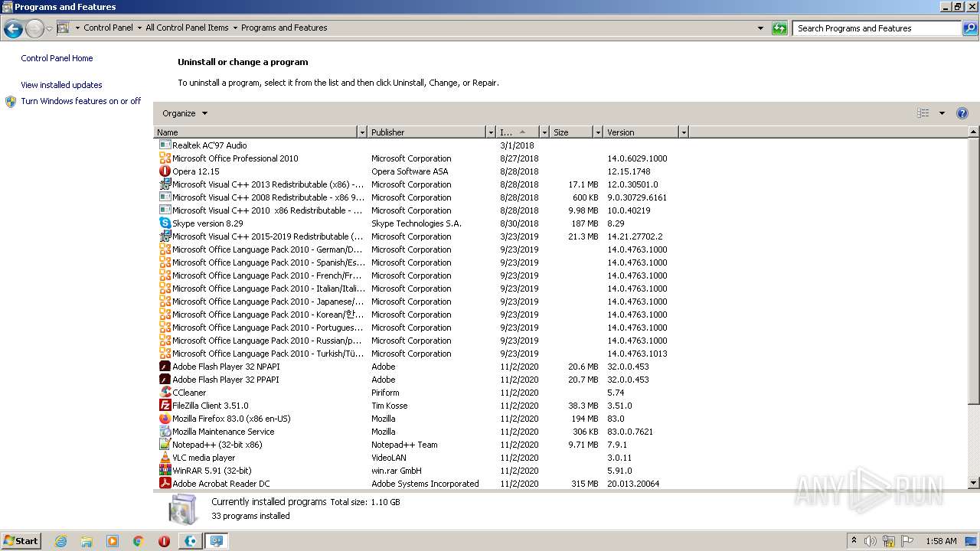Select Microsoft Office Language Pack 2010 - Japanese

[x=413, y=302]
